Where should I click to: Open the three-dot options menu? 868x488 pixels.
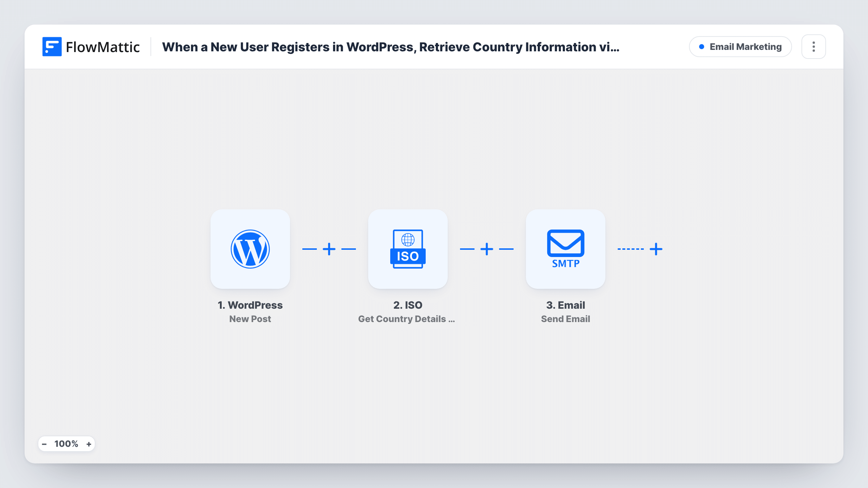point(814,47)
